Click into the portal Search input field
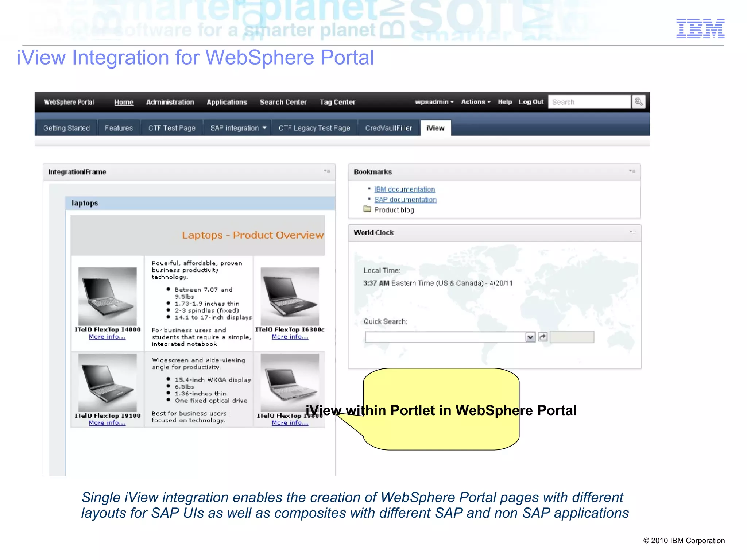 (589, 102)
